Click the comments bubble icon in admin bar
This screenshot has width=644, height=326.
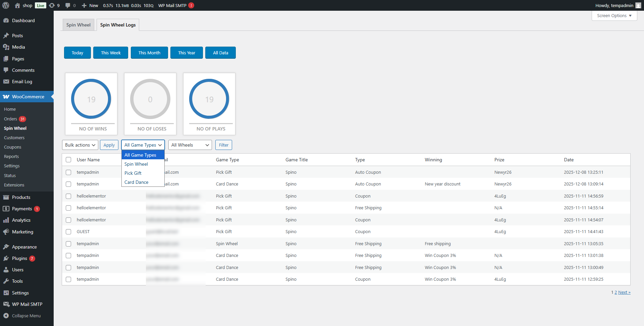pos(68,5)
